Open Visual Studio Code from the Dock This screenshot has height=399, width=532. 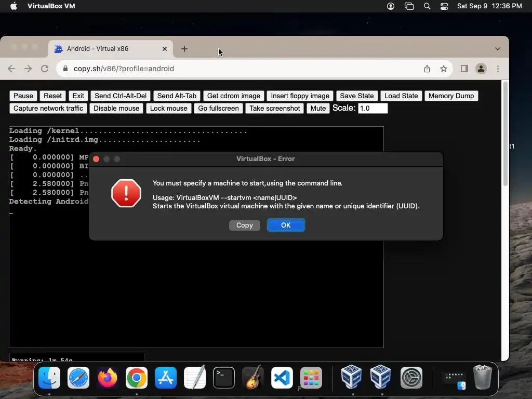tap(282, 378)
